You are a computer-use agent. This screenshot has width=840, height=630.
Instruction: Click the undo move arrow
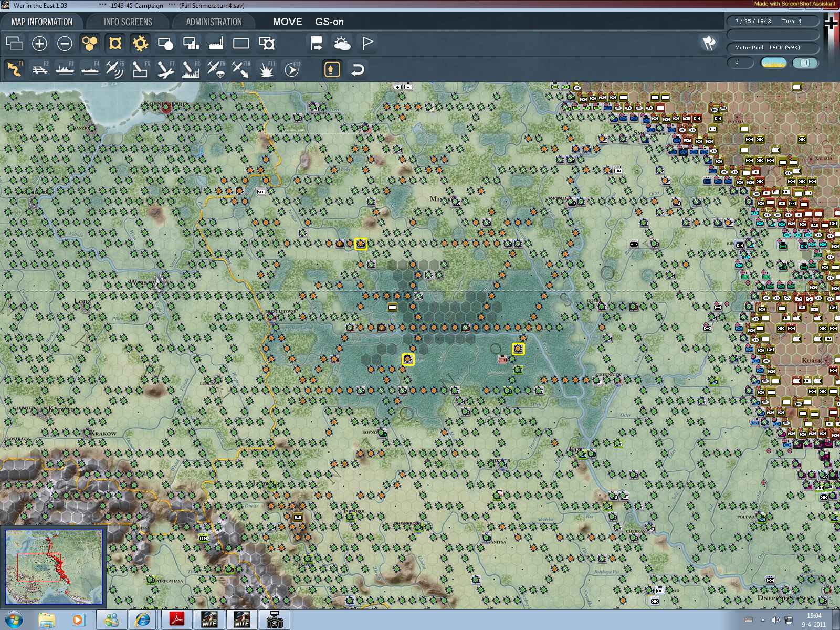coord(357,69)
